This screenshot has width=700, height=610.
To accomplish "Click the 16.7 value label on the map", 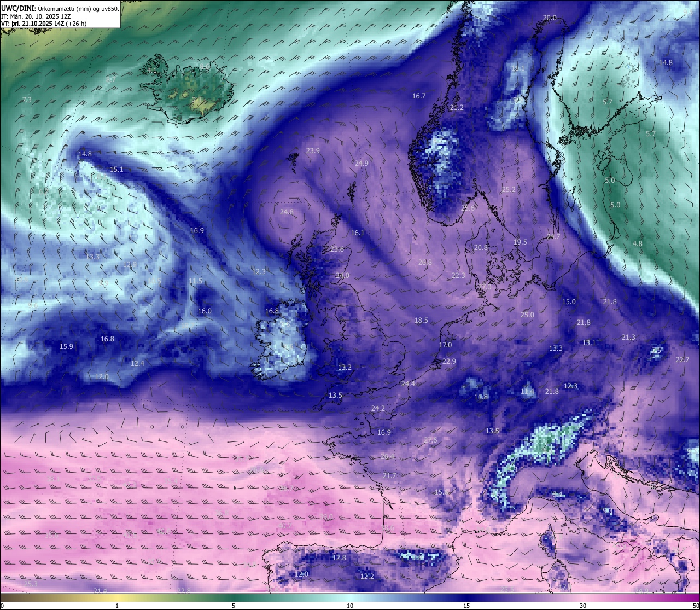I will click(419, 96).
